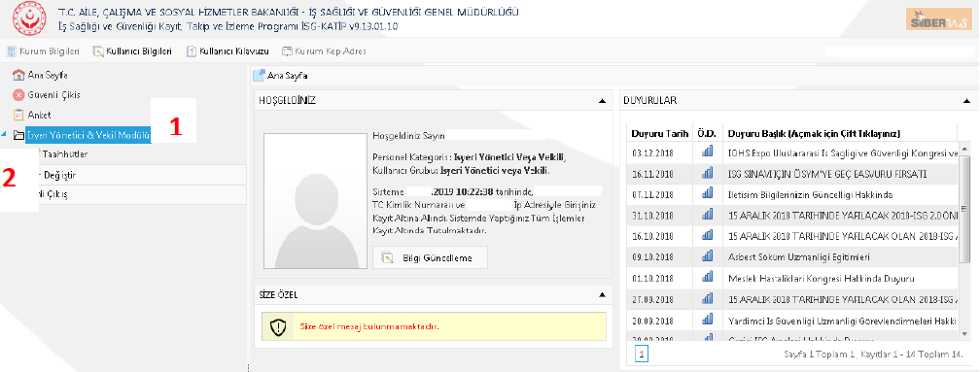Click the Duyuru Başlık column header
This screenshot has width=980, height=372.
point(839,134)
